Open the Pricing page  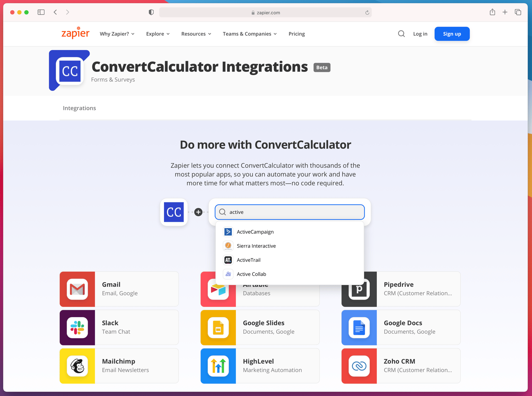point(296,34)
